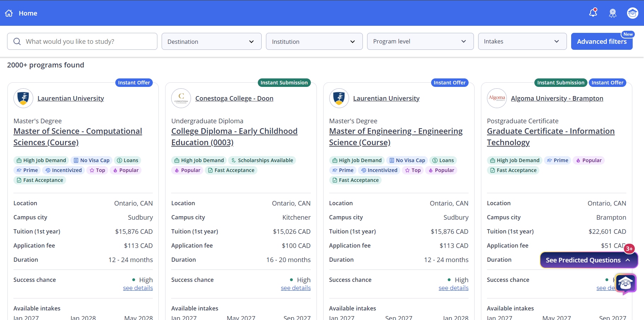
Task: Click 'Postgraduate Certificate' label on Algoma card
Action: coord(523,121)
